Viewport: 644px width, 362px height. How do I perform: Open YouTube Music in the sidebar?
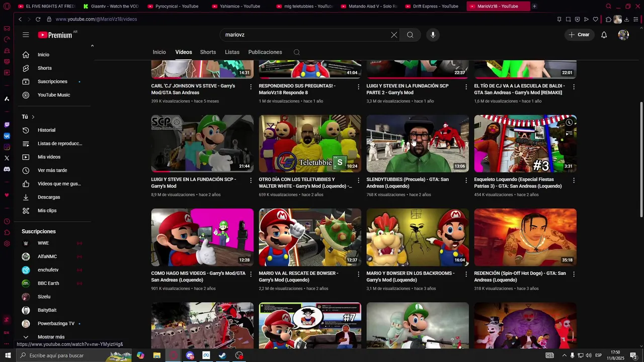pos(53,95)
